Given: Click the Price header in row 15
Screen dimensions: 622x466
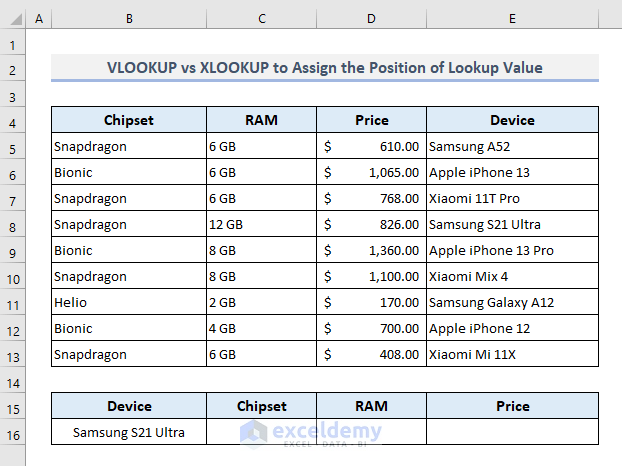Looking at the screenshot, I should pyautogui.click(x=513, y=406).
